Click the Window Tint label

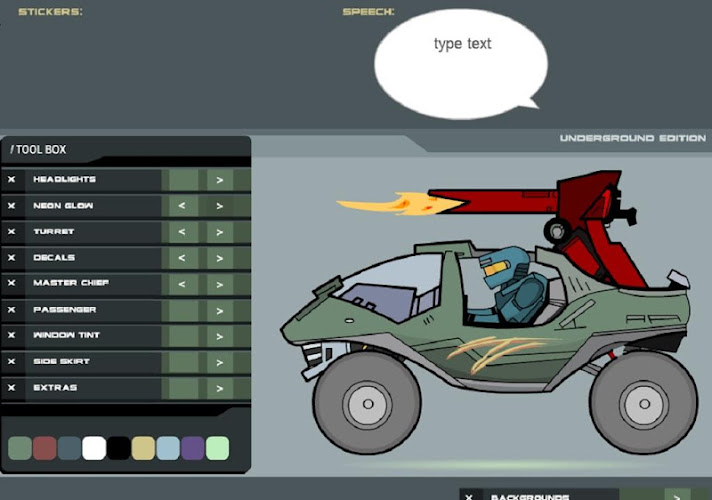[66, 335]
